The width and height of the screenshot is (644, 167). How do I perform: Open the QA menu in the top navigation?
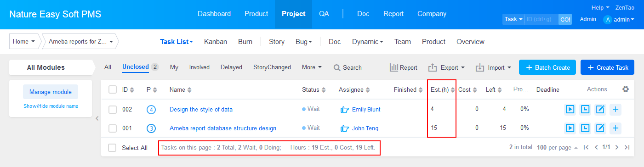[324, 14]
